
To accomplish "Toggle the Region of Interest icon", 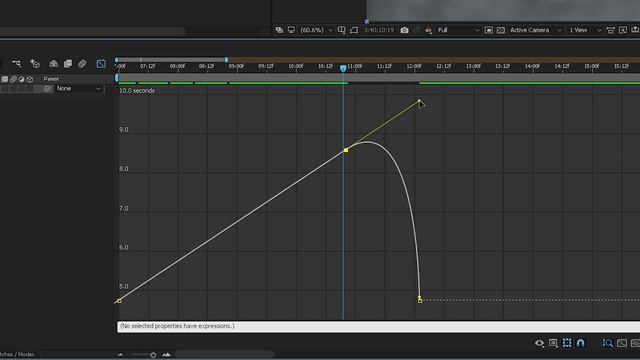I will tap(489, 30).
